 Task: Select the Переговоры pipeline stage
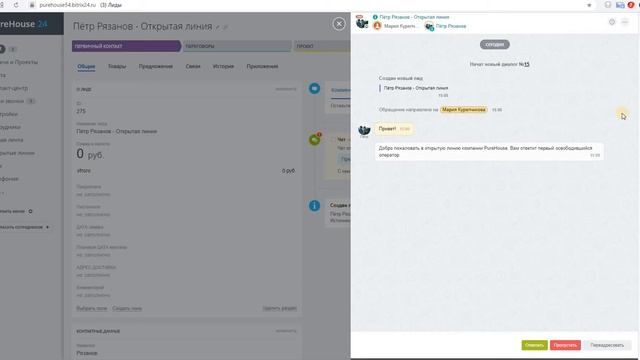tap(237, 46)
